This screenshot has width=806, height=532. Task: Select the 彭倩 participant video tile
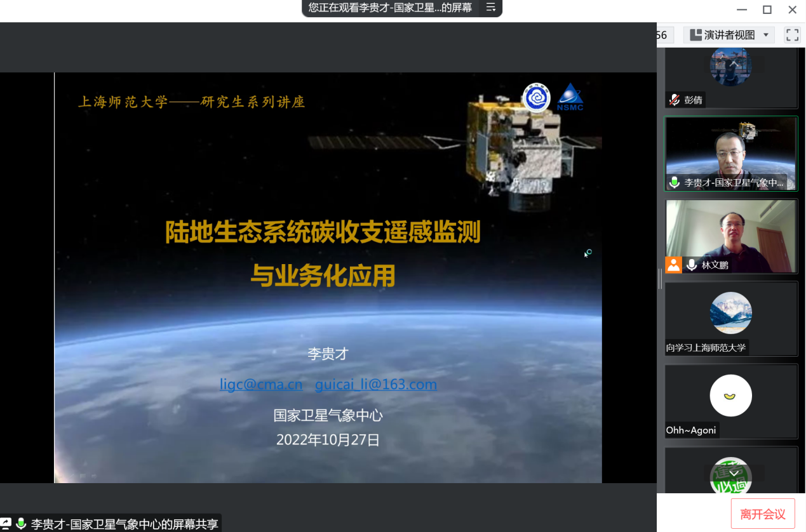[730, 77]
